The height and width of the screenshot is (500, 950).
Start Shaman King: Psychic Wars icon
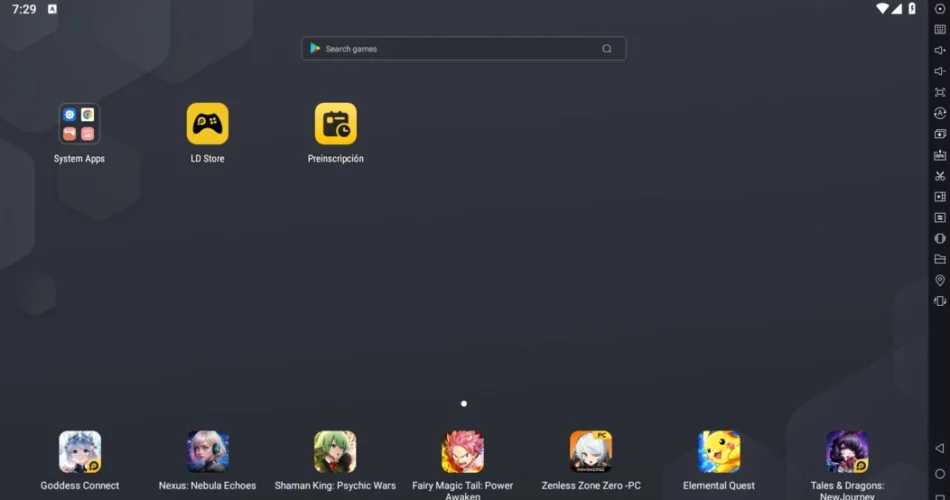tap(335, 452)
